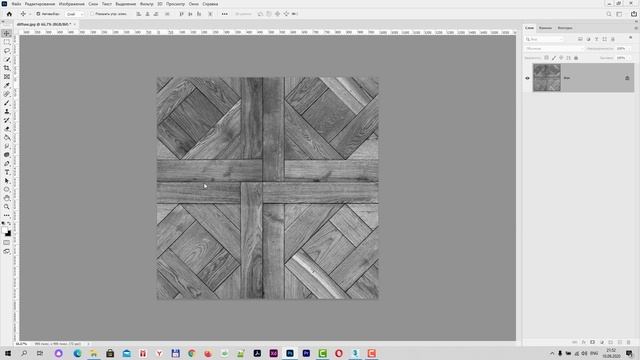The image size is (640, 360).
Task: Click the layer effects fx icon
Action: pos(584,342)
